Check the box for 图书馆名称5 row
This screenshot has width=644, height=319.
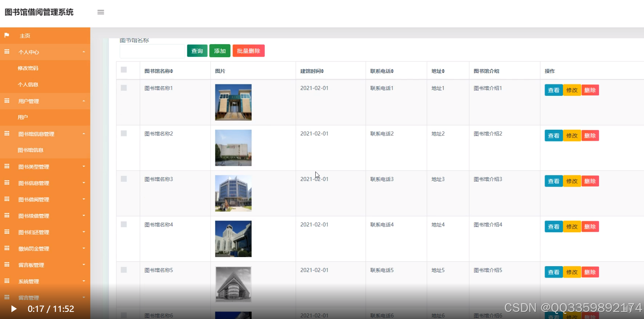tap(124, 270)
